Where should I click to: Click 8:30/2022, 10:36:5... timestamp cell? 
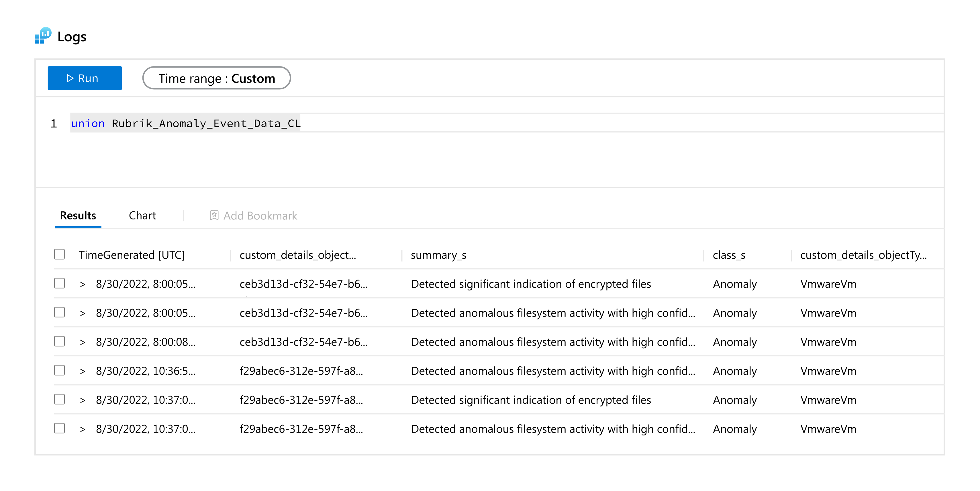click(x=145, y=371)
